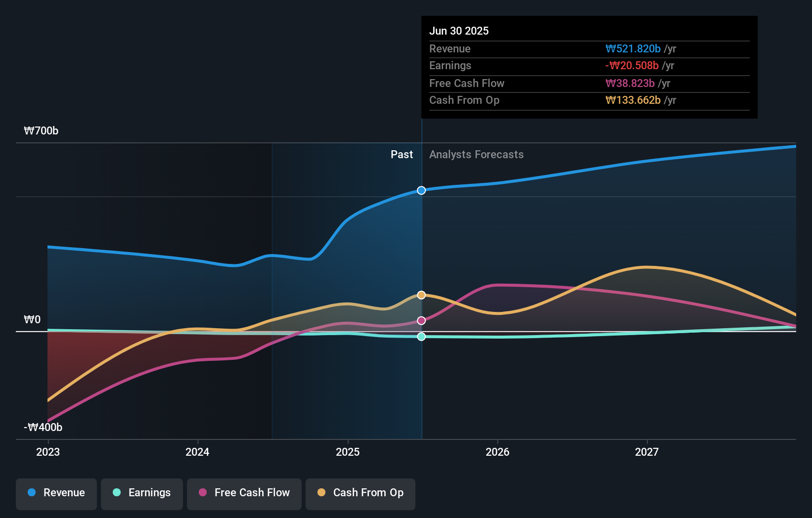Select the orange Cash From Op chart marker
812x518 pixels.
point(421,295)
